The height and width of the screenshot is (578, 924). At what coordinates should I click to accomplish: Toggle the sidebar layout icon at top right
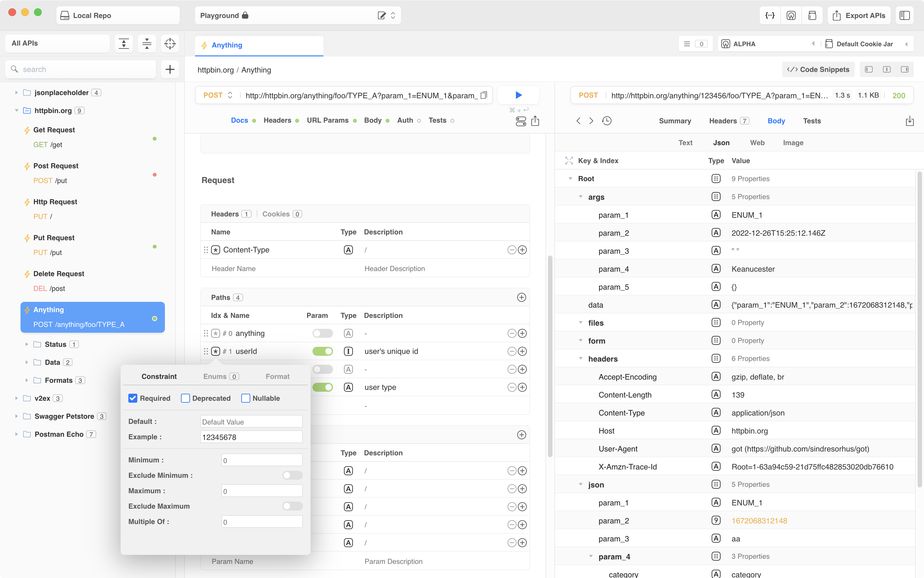[904, 15]
